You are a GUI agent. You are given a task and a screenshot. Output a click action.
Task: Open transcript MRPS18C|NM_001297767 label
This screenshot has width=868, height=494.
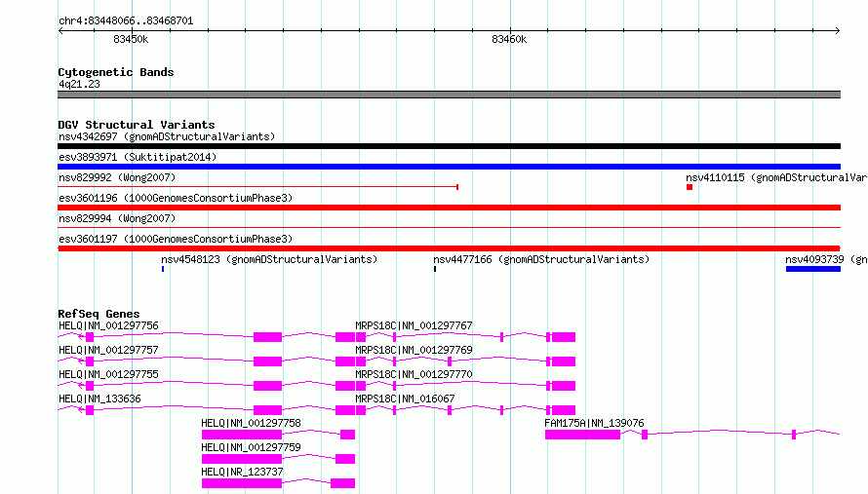(x=414, y=325)
